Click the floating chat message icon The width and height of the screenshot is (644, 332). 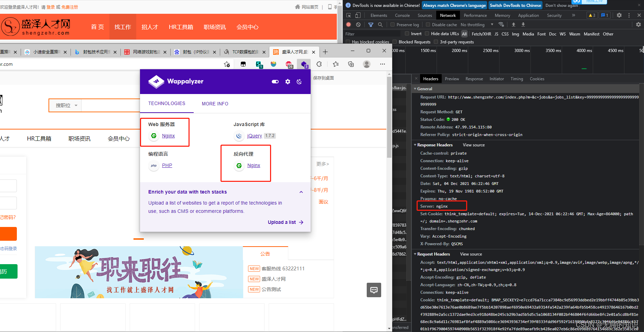pos(374,290)
